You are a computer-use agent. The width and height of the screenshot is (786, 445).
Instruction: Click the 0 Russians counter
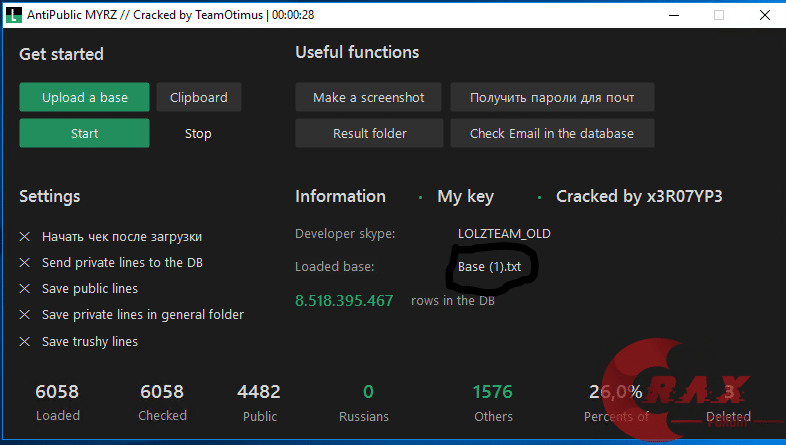point(368,392)
